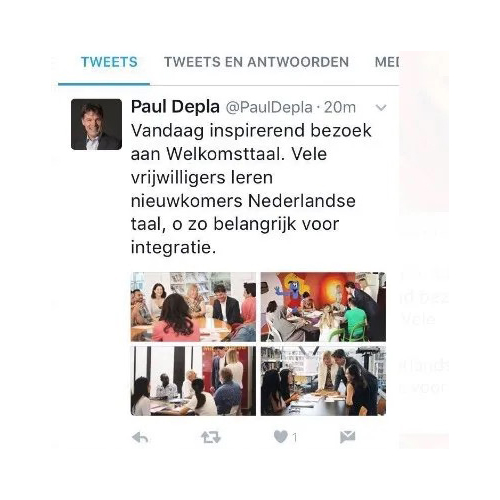Like the tweet with the heart icon
The image size is (500, 500).
pyautogui.click(x=280, y=437)
